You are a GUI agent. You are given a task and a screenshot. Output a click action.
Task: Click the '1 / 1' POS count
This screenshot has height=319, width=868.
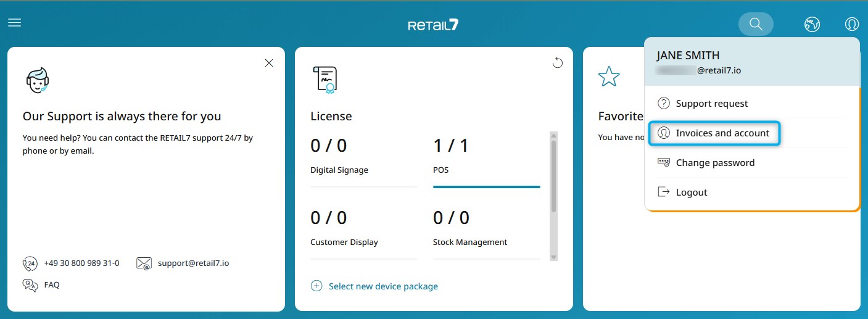pos(451,146)
